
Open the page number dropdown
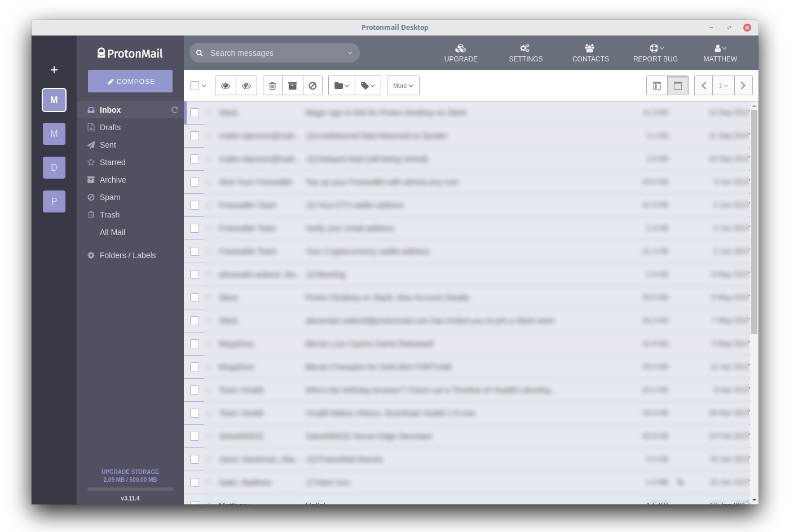pyautogui.click(x=723, y=86)
